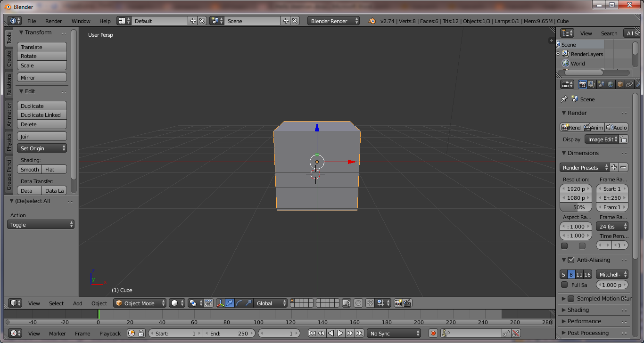Click the Object properties cube icon
Viewport: 644px width, 343px height.
(x=620, y=84)
